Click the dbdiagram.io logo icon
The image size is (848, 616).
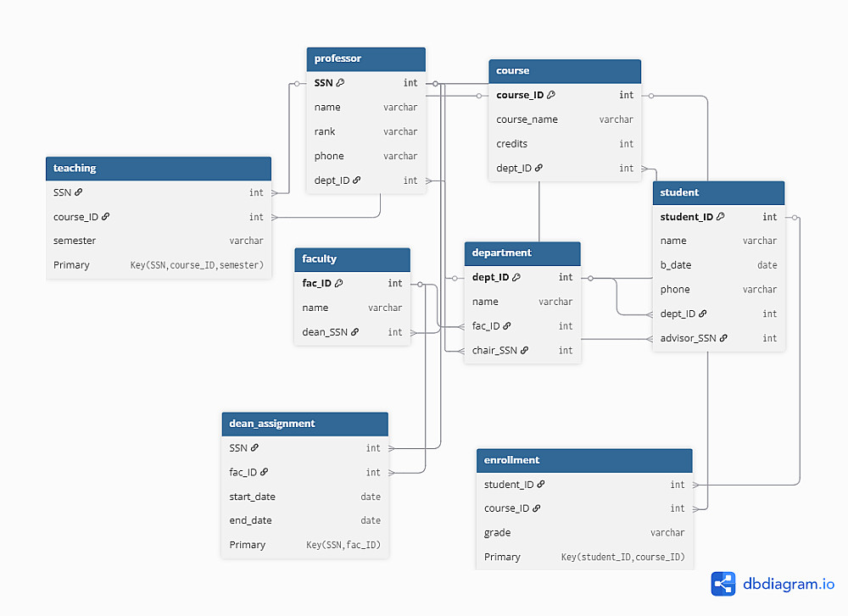coord(723,584)
